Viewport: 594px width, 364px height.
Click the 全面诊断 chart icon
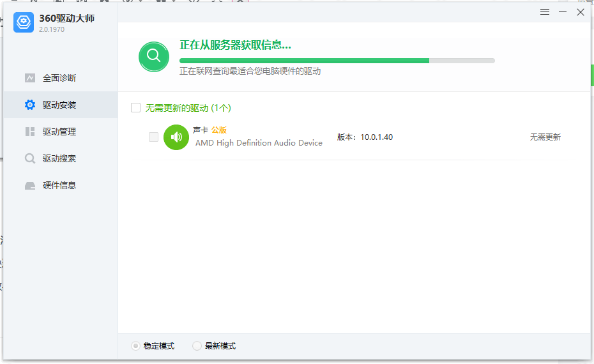[30, 78]
